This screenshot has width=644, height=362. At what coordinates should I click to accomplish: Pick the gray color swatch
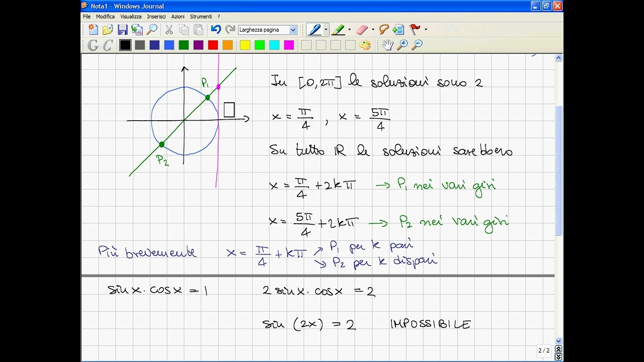140,45
